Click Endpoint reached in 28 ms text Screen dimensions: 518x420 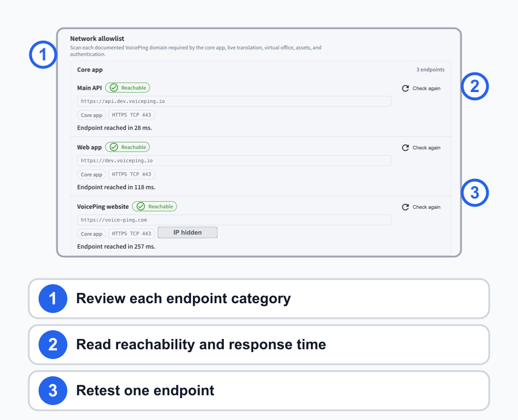click(115, 128)
